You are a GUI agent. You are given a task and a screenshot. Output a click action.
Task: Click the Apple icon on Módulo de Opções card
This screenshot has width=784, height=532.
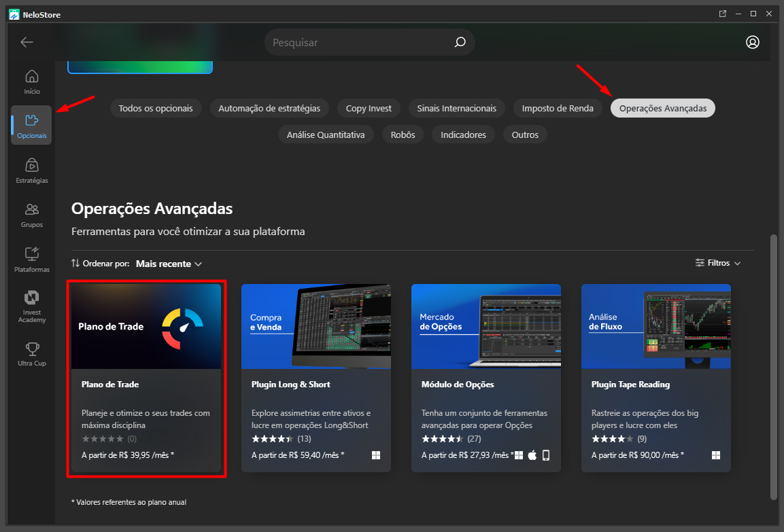(x=532, y=455)
